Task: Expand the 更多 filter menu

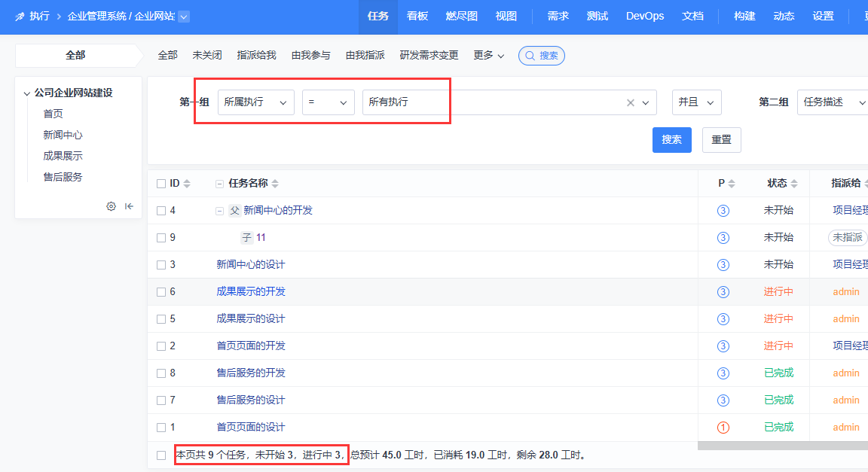Action: [489, 56]
